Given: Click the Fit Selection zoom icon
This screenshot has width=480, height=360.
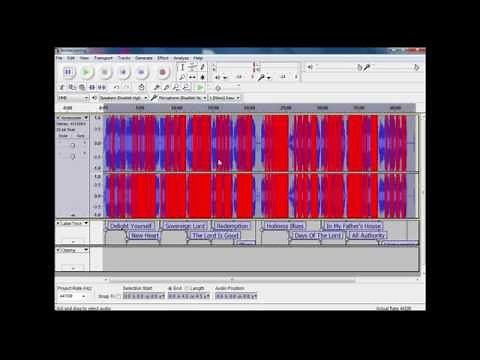Looking at the screenshot, I should (x=176, y=87).
